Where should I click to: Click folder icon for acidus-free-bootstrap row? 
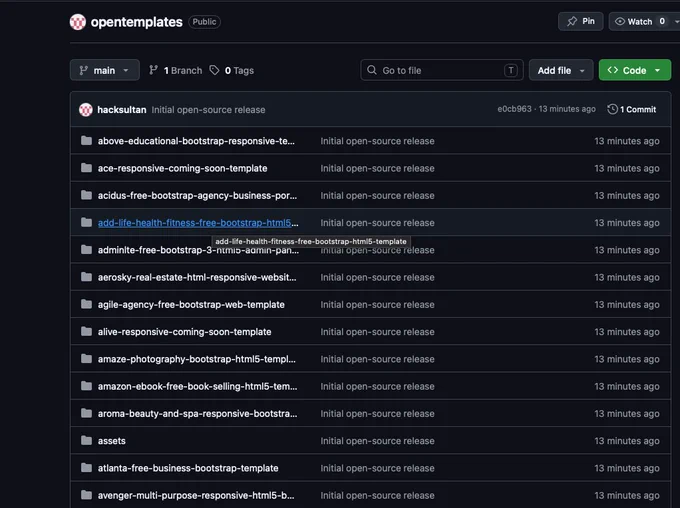tap(86, 195)
